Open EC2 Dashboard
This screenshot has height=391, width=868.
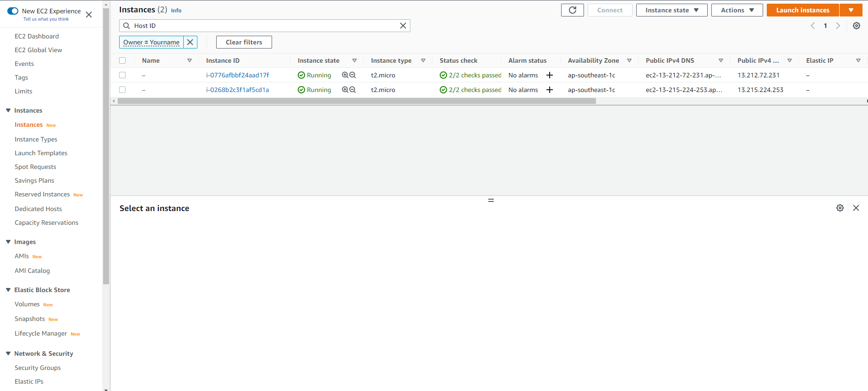37,36
